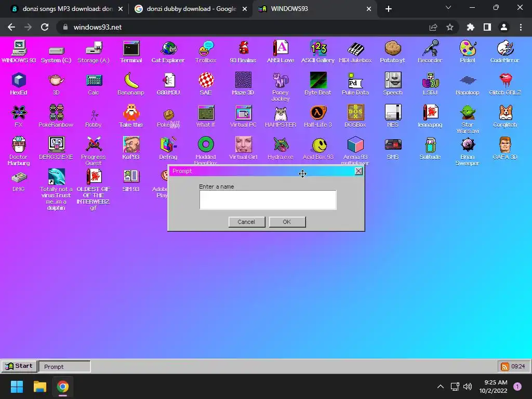Bookmark this page with the star

pos(450,27)
